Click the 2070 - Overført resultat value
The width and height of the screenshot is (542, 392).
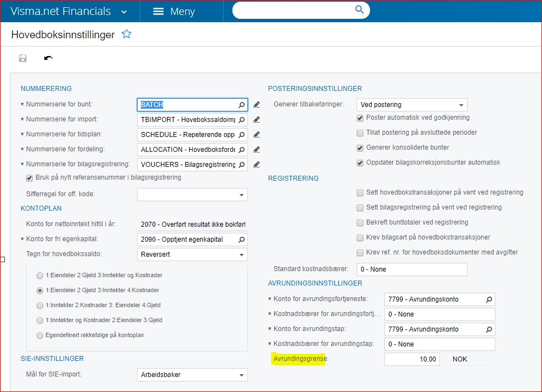[193, 225]
